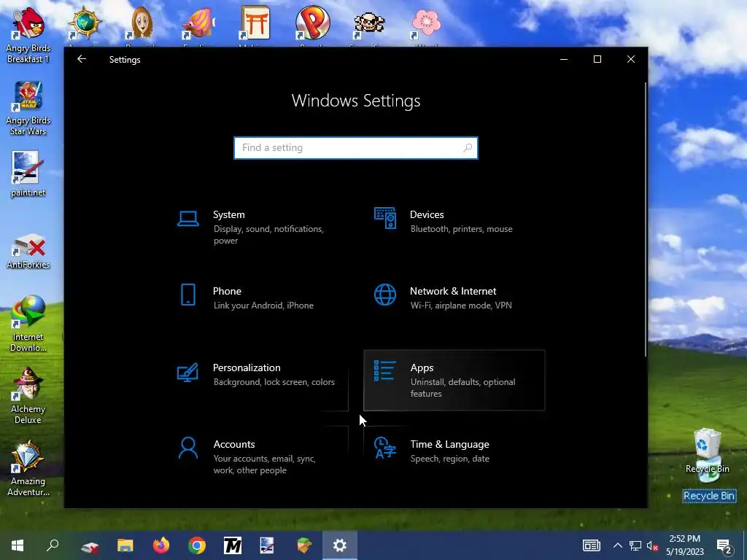Screen dimensions: 747x560
Task: Click the Settings window scrollbar
Action: click(x=646, y=219)
